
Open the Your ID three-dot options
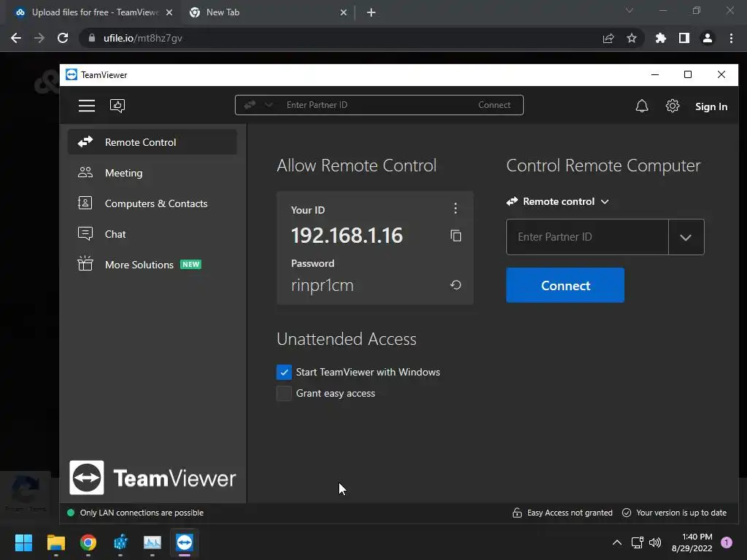pos(455,208)
